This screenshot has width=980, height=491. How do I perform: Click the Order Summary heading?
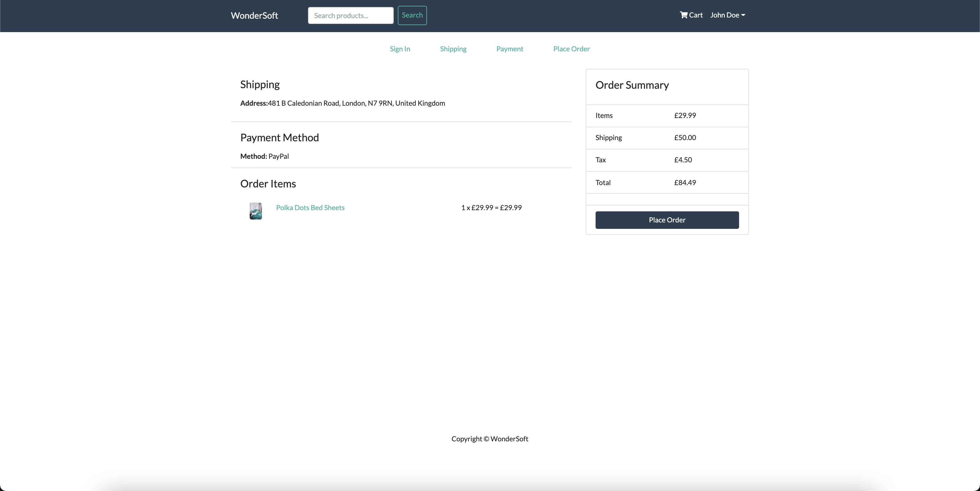tap(632, 85)
